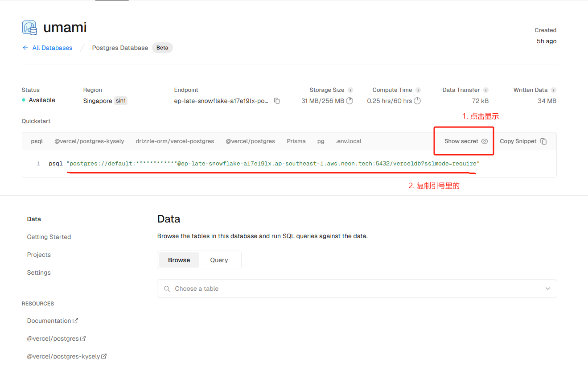The image size is (588, 371).
Task: Select the .env.local quickstart tab
Action: pyautogui.click(x=349, y=141)
